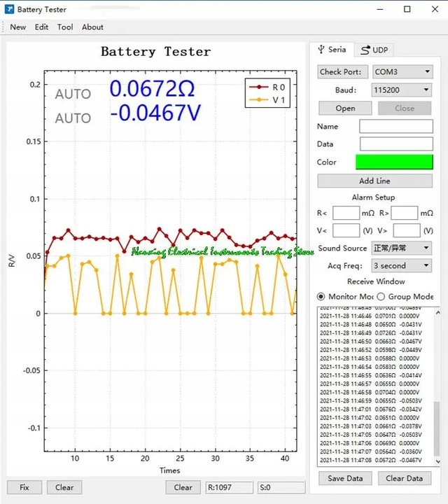Open the Acq Freq 3 second dropdown

pos(401,266)
